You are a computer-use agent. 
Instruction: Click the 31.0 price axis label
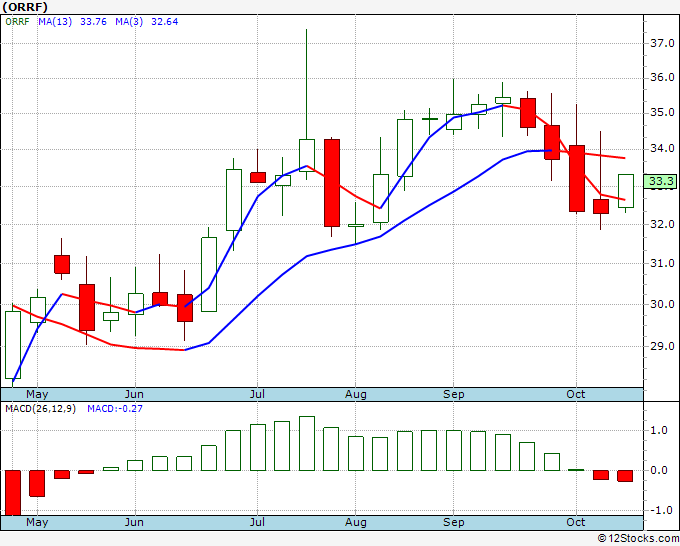662,263
